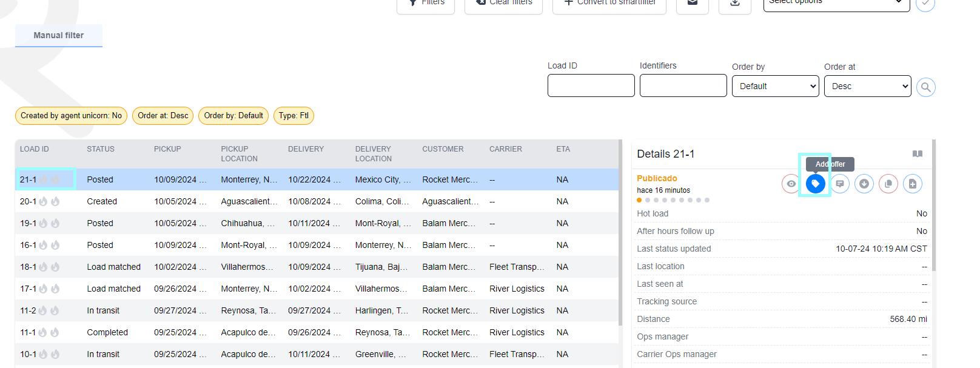This screenshot has width=980, height=368.
Task: Click 'Greenville' delivery location in row 10-1
Action: click(380, 354)
